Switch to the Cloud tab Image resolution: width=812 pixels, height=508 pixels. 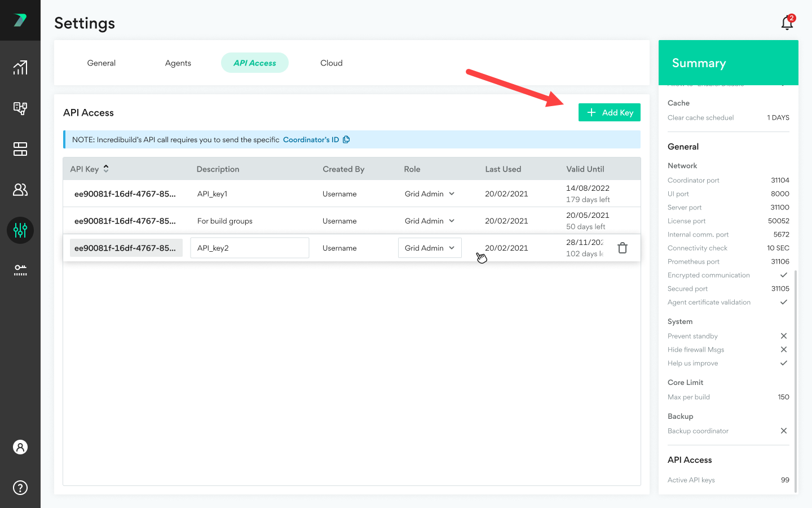(x=332, y=63)
